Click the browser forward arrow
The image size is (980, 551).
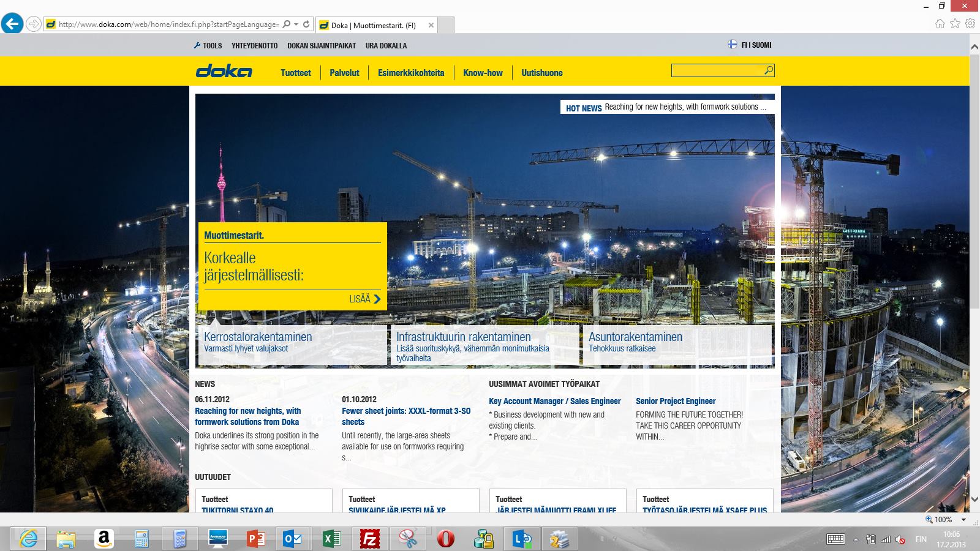point(34,24)
